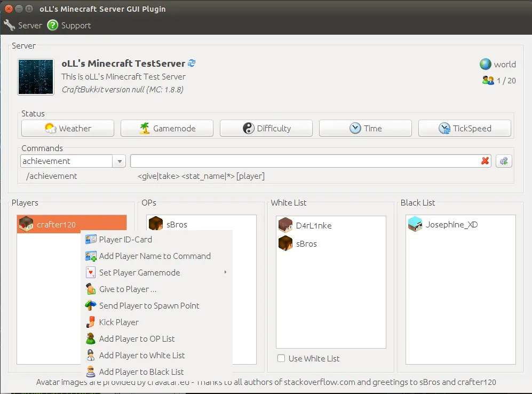The image size is (532, 394).
Task: Click the Difficulty yin-yang icon
Action: [248, 128]
